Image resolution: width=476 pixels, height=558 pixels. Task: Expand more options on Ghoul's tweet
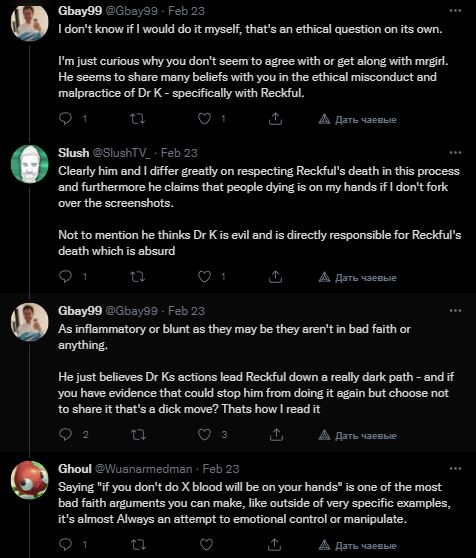[455, 469]
